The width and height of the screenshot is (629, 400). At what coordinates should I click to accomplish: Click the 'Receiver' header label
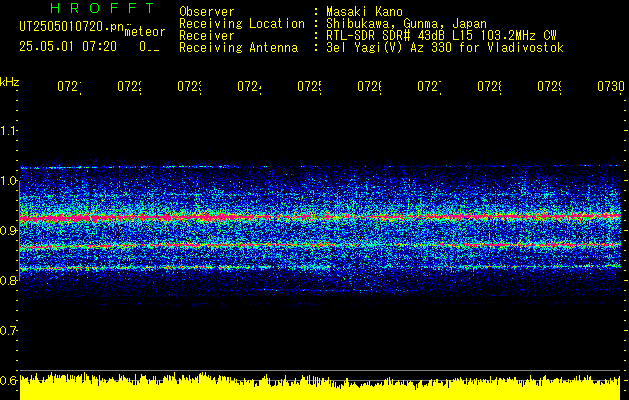click(x=207, y=36)
